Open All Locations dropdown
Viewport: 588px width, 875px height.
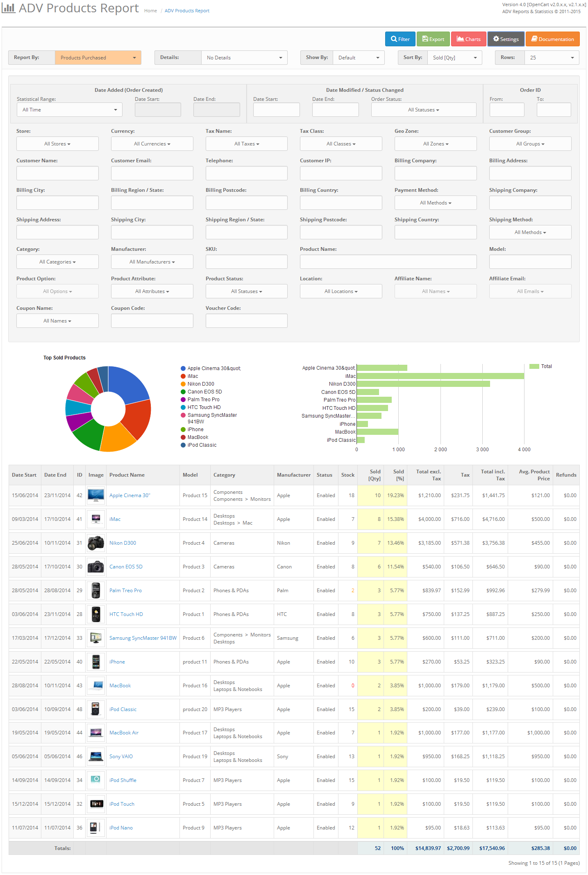point(341,291)
